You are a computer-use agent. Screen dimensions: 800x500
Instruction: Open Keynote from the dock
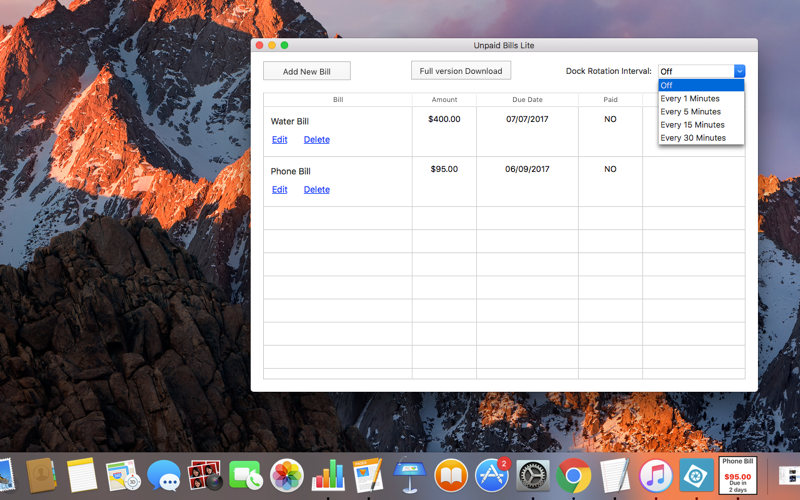pyautogui.click(x=410, y=474)
